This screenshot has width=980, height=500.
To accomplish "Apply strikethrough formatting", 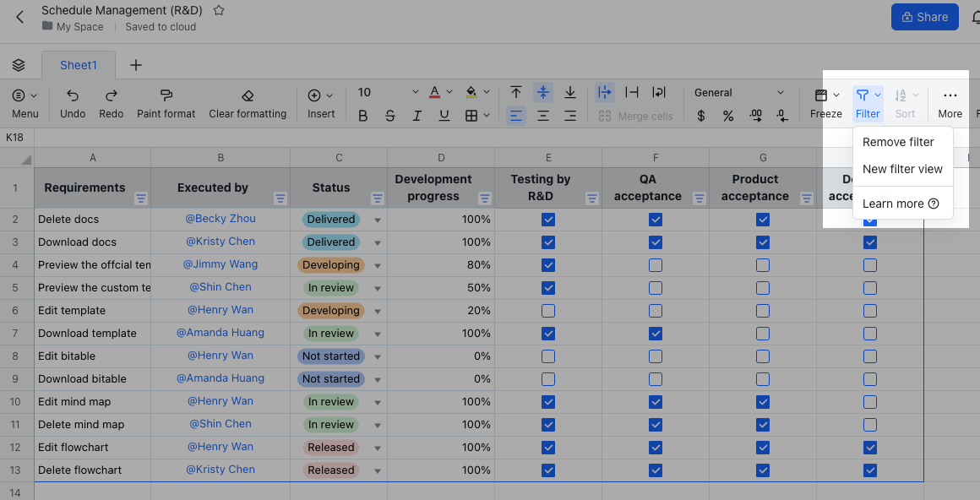I will point(389,116).
